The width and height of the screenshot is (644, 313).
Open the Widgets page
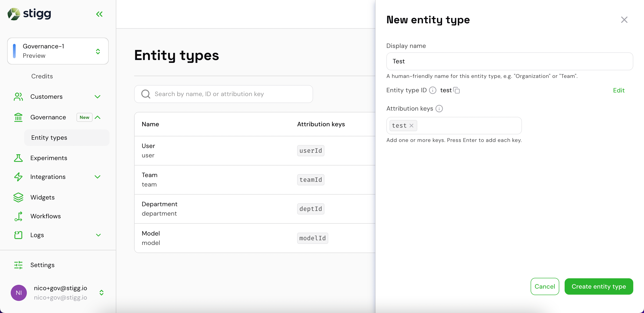42,197
